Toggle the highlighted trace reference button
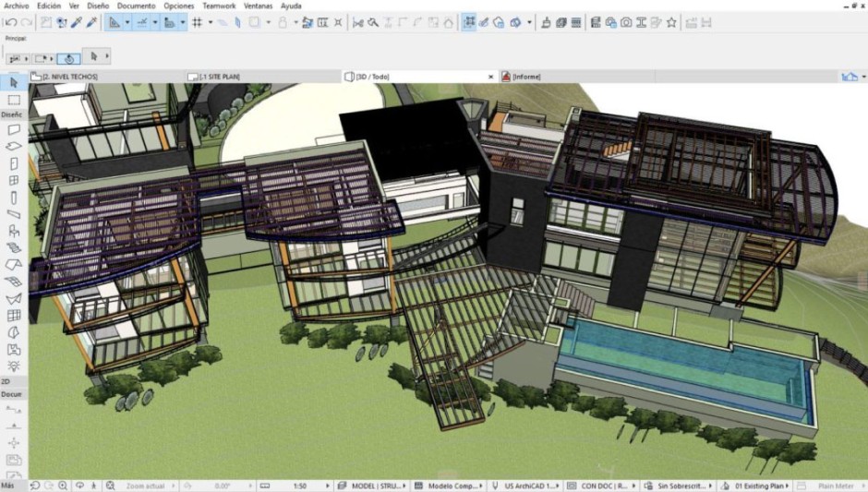 pos(469,22)
